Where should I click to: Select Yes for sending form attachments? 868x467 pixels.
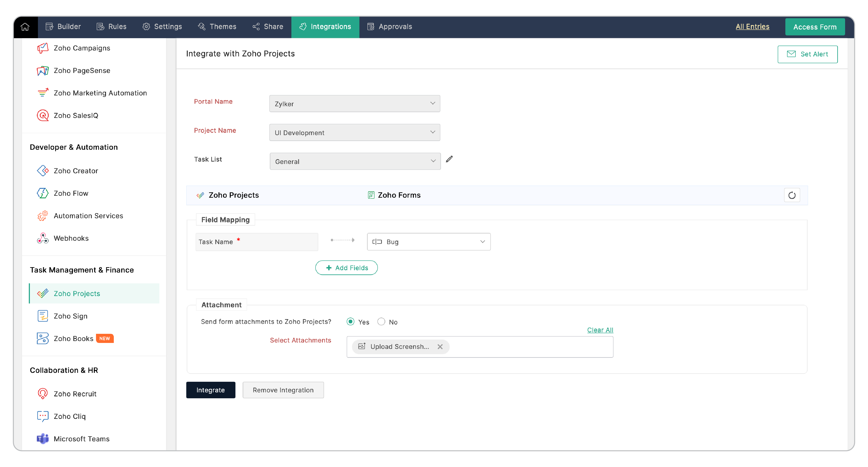click(x=351, y=322)
